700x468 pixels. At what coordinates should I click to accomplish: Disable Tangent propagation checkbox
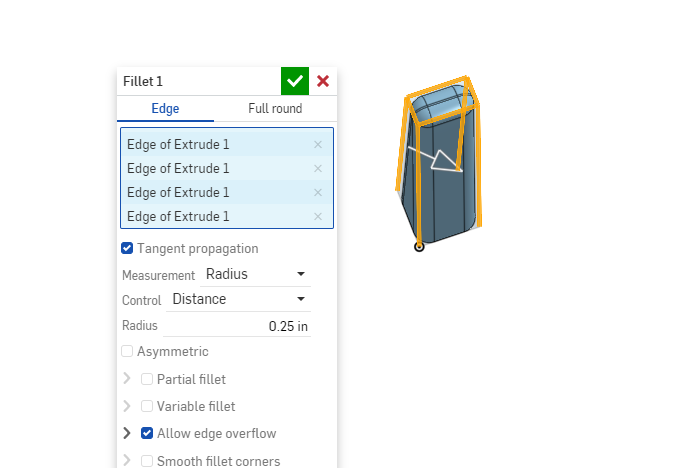[127, 248]
